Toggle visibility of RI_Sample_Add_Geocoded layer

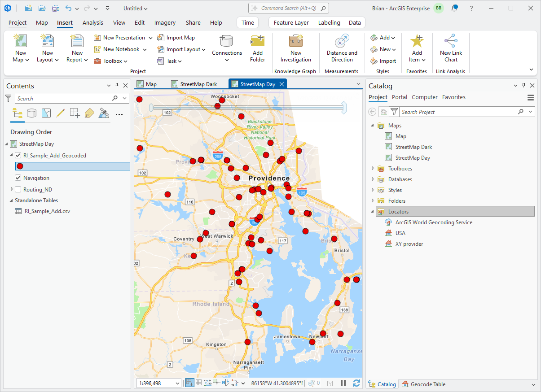(18, 155)
